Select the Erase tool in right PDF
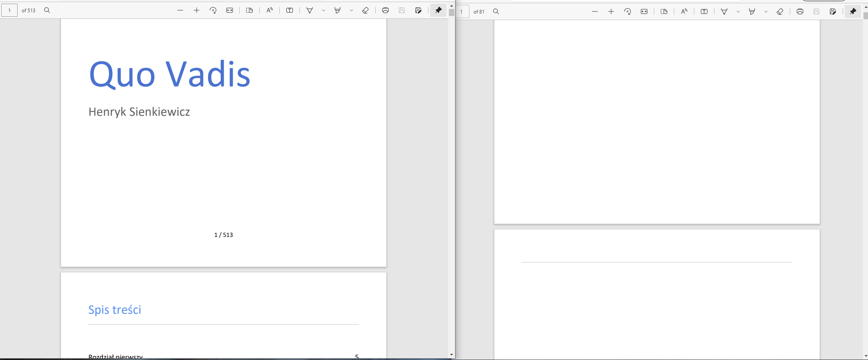This screenshot has height=360, width=868. coord(780,11)
